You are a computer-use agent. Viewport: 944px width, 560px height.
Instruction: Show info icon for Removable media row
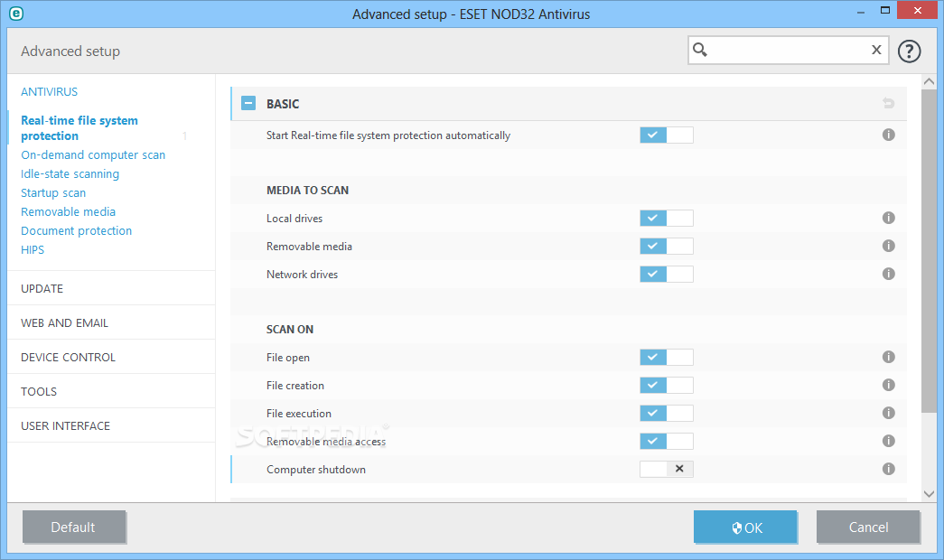tap(889, 246)
